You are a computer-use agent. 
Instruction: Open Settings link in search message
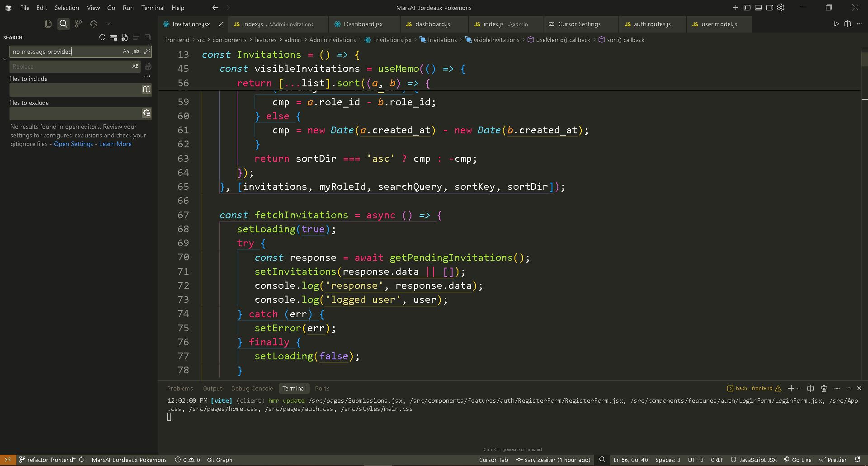click(x=73, y=144)
